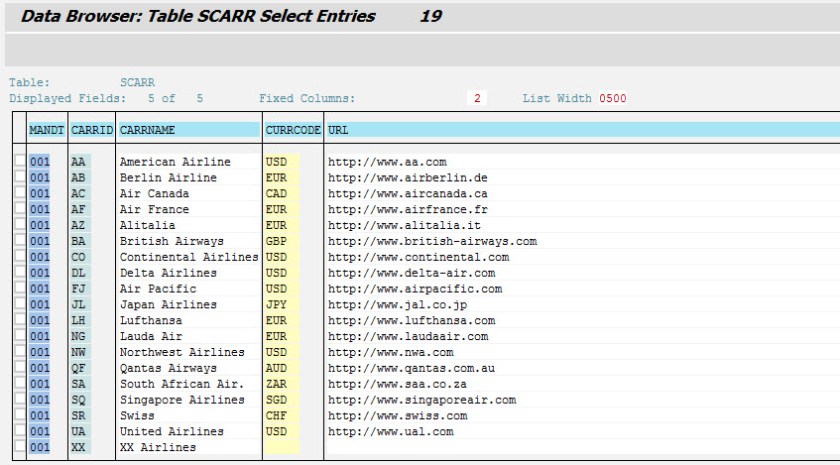Screen dimensions: 840x465
Task: Click carrier ID XX
Action: 80,447
